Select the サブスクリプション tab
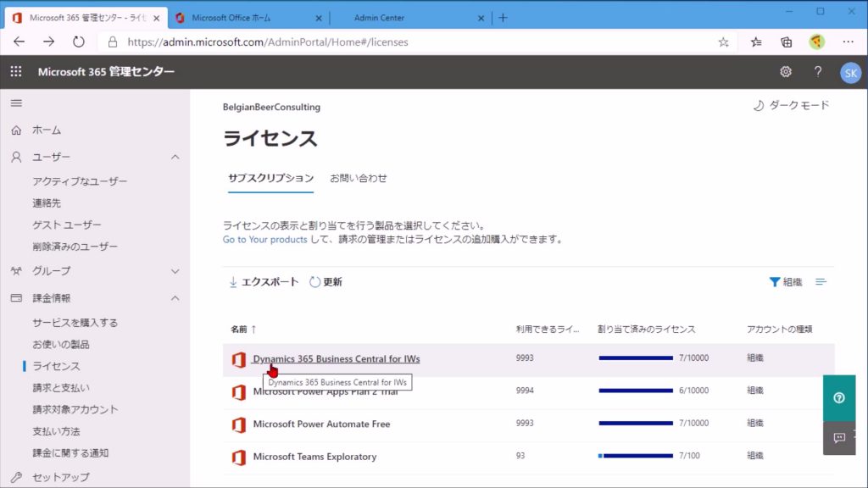 pyautogui.click(x=270, y=178)
